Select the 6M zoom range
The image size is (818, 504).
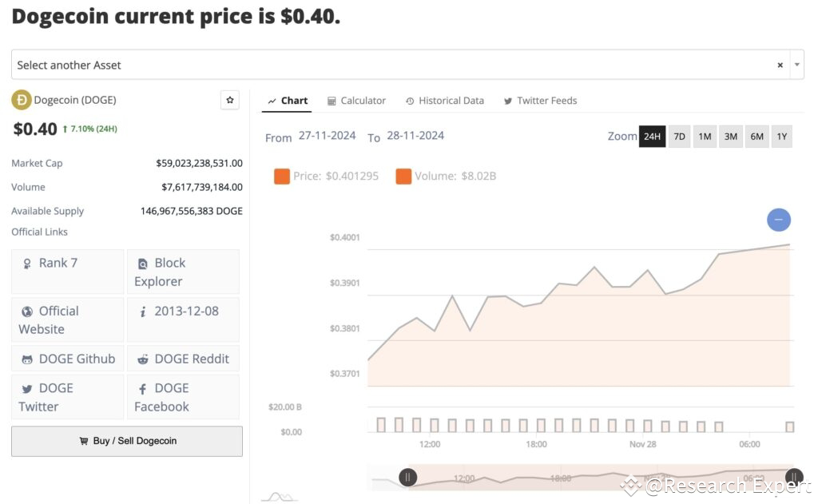[x=756, y=137]
